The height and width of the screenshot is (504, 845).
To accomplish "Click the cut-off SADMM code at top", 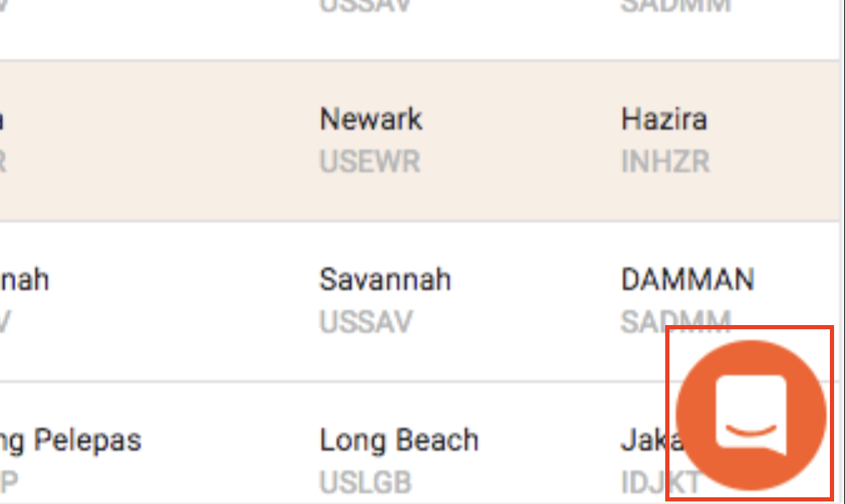I will coord(676,7).
